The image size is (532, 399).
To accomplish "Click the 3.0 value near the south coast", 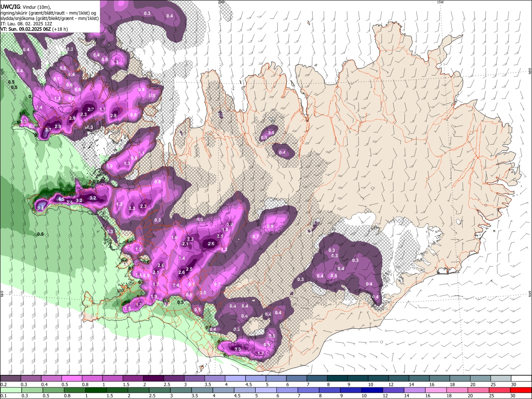I will pyautogui.click(x=238, y=349).
